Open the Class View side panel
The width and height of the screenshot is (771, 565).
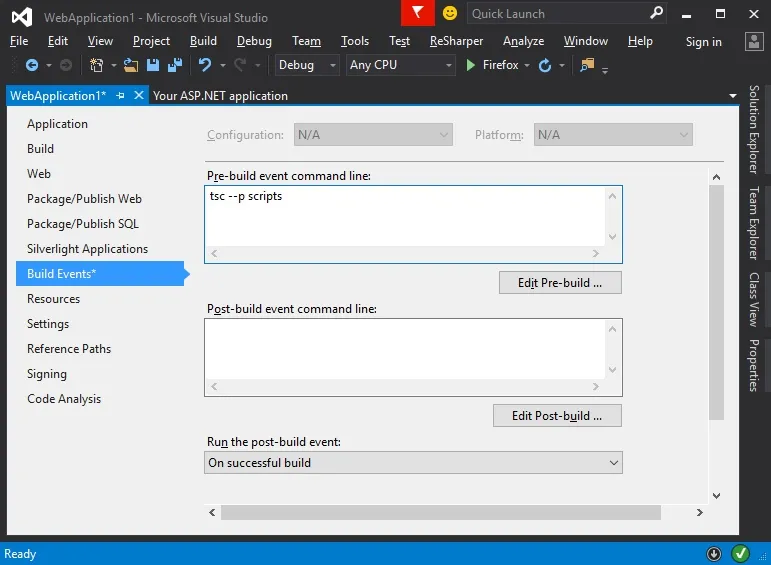(x=754, y=299)
